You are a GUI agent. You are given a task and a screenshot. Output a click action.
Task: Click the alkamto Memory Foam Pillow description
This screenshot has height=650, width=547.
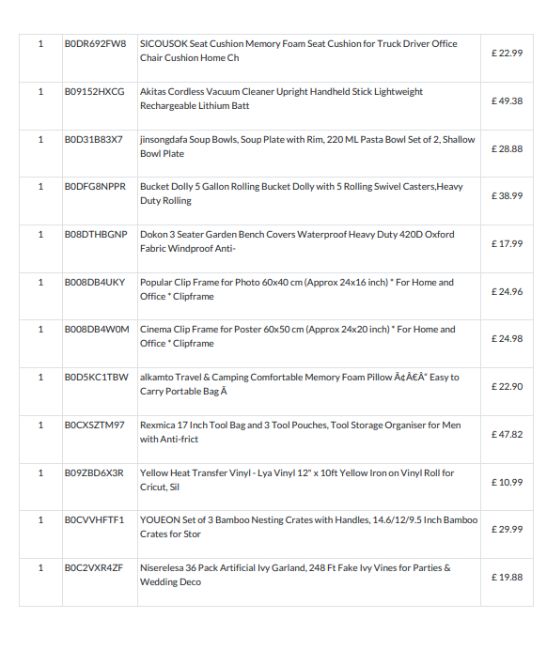click(x=299, y=384)
